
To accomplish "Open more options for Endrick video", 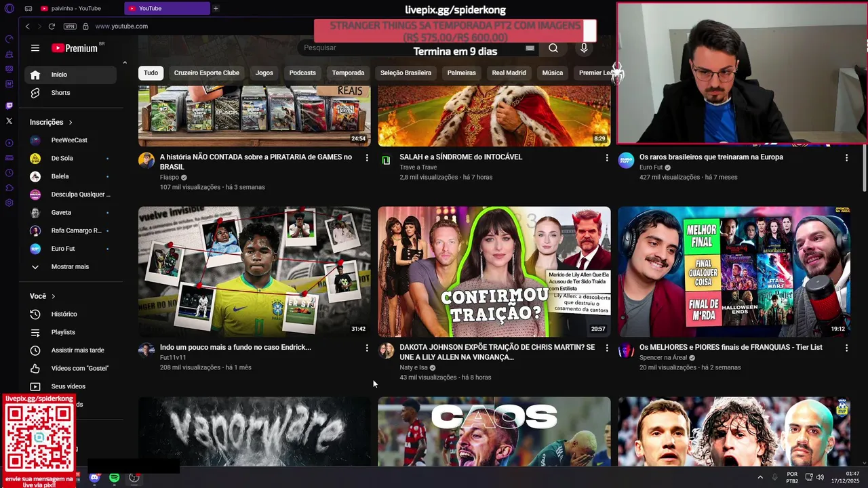I will (367, 348).
